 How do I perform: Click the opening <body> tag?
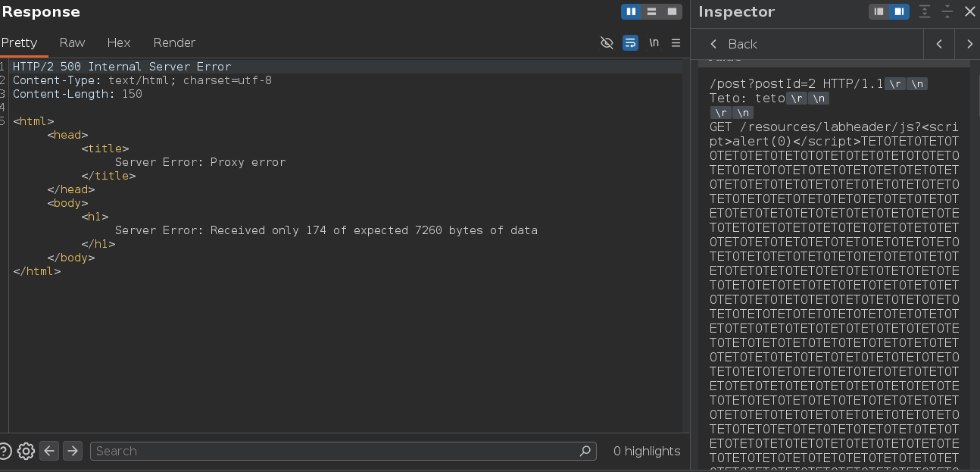[67, 203]
